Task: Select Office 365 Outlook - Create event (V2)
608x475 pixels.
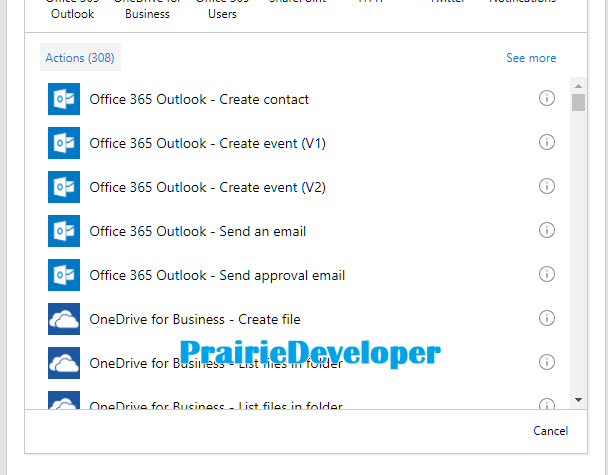Action: coord(207,187)
